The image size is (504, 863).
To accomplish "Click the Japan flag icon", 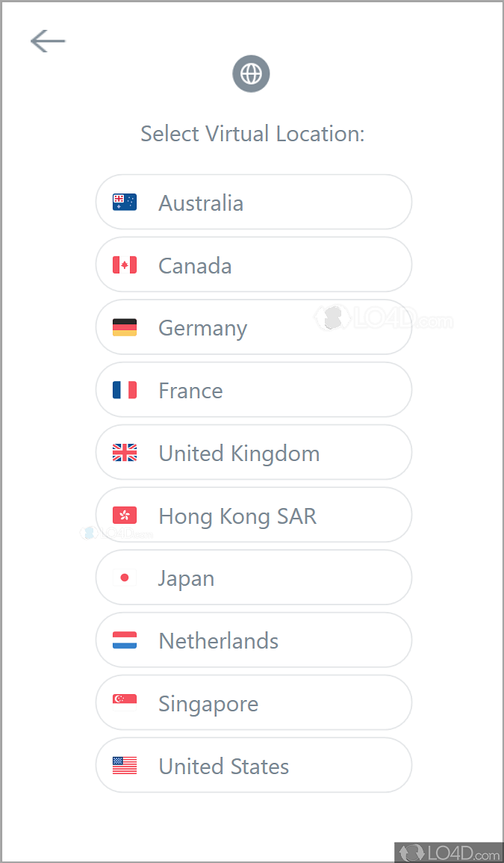I will click(x=125, y=578).
